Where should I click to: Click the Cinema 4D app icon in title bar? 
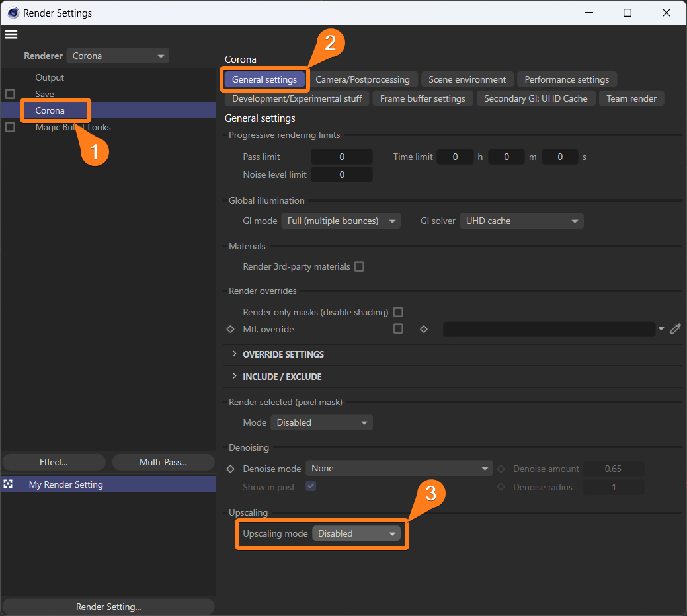13,13
